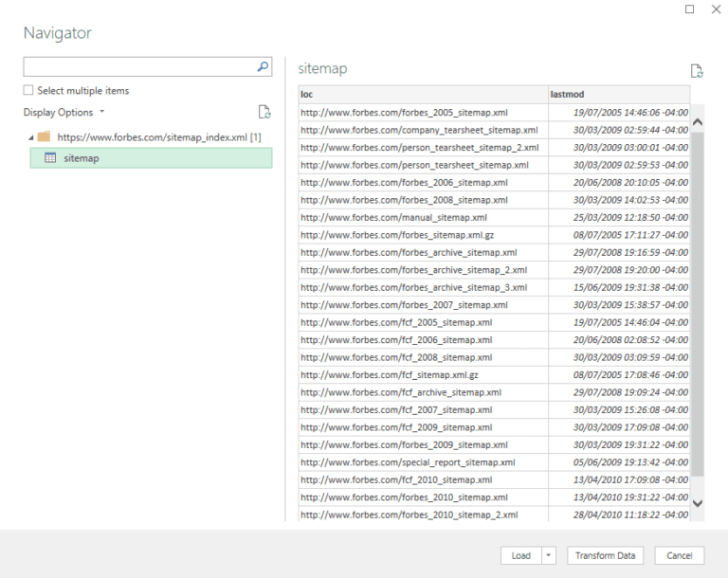The image size is (728, 578).
Task: Click the forbes_2008_sitemap.xml cell
Action: pos(423,200)
